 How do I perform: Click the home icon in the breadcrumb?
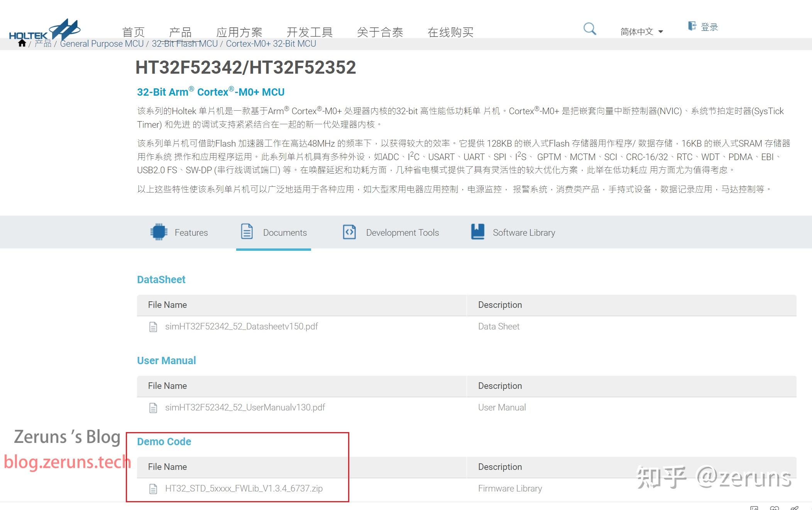click(22, 44)
